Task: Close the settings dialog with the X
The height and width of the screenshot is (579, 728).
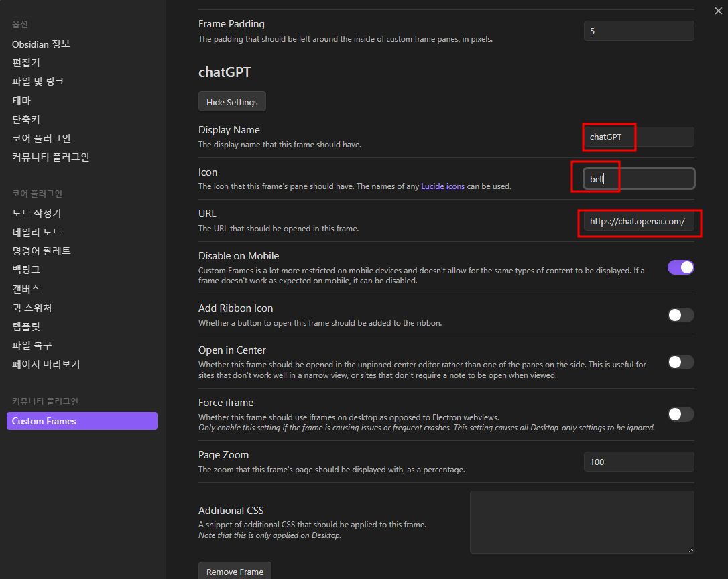Action: click(x=718, y=11)
